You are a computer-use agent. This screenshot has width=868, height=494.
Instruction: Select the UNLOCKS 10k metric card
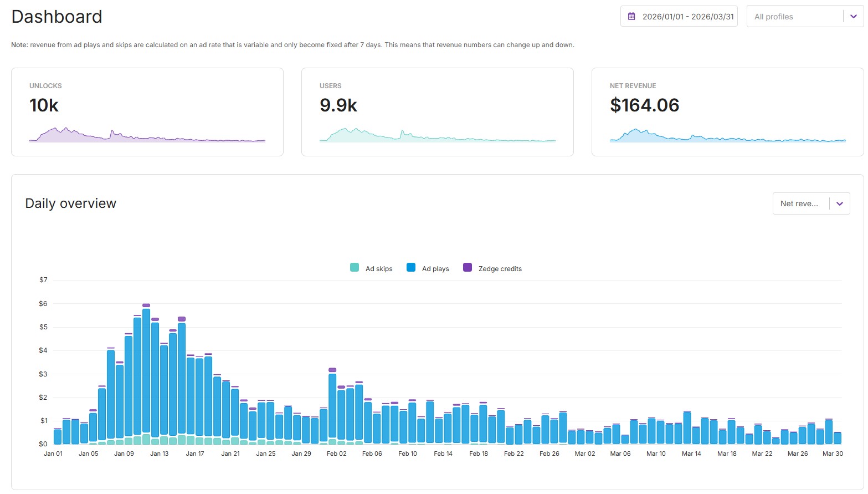[x=147, y=111]
